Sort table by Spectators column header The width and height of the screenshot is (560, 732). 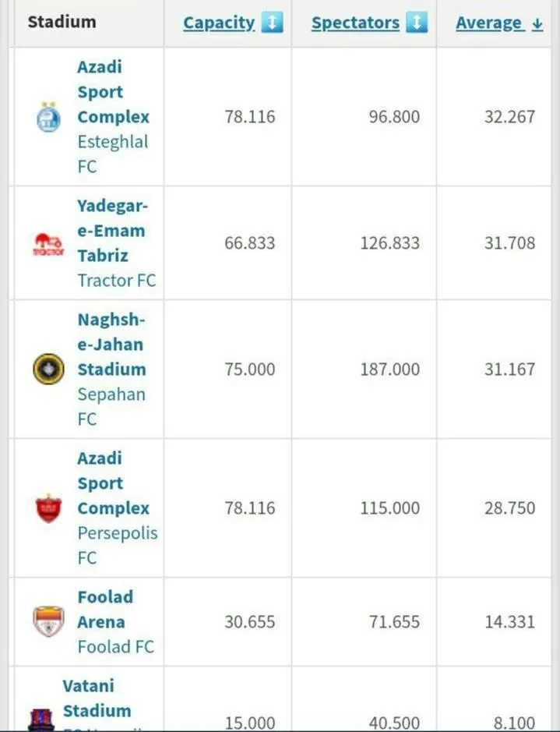click(355, 23)
